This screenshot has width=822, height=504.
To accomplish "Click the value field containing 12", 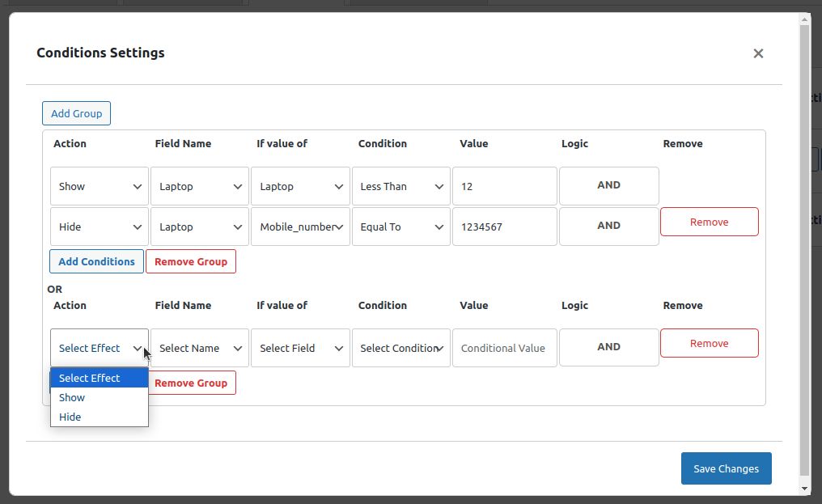I will pyautogui.click(x=504, y=186).
